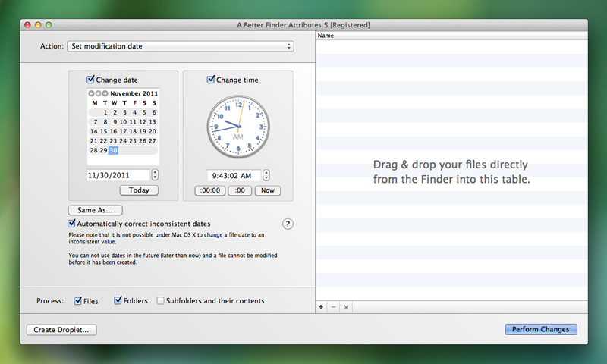Screen dimensions: 607x364
Task: Click the yellow minimize window button
Action: [38, 25]
